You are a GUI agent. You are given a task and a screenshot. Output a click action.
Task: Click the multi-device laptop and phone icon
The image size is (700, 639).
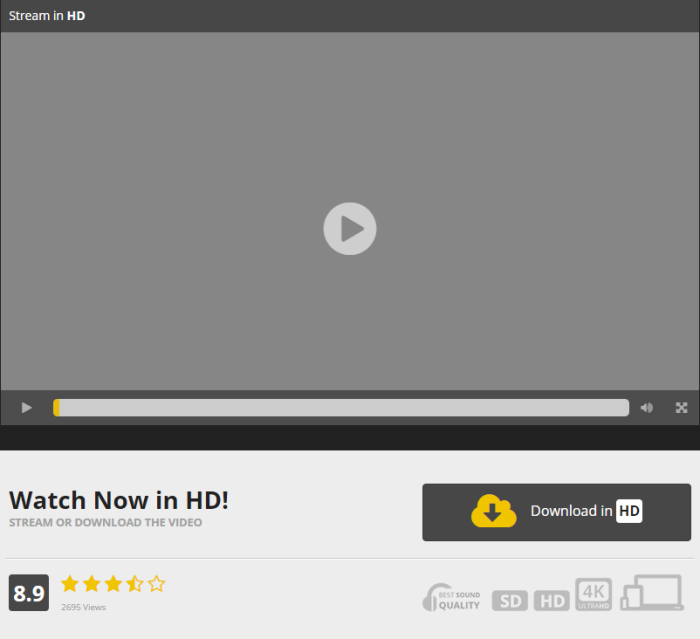click(x=652, y=593)
